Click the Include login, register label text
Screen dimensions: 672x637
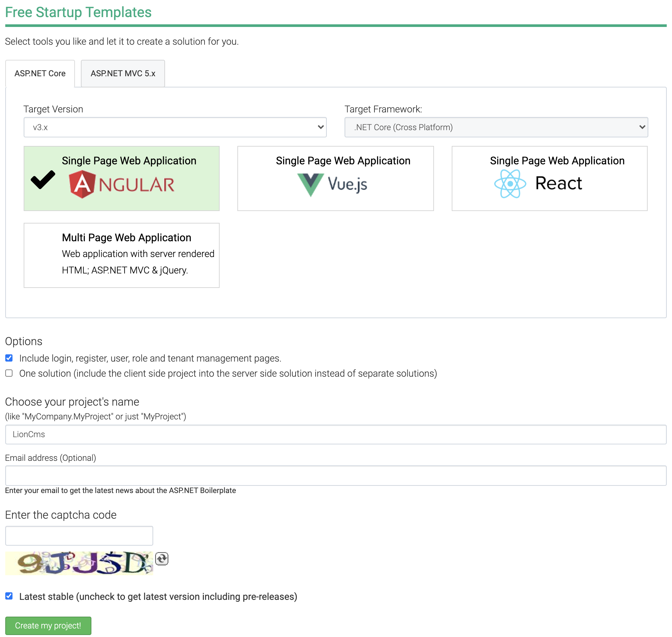point(151,359)
